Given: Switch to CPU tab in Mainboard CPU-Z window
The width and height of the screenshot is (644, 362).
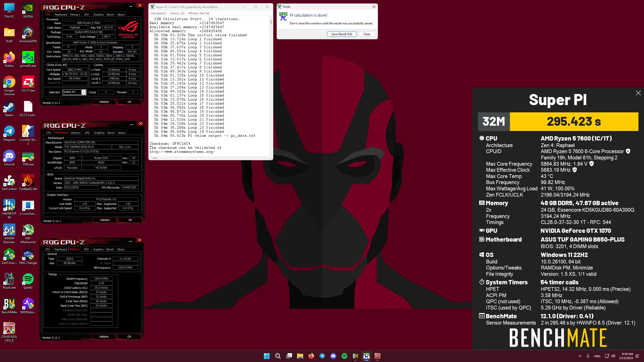Looking at the screenshot, I should 49,133.
